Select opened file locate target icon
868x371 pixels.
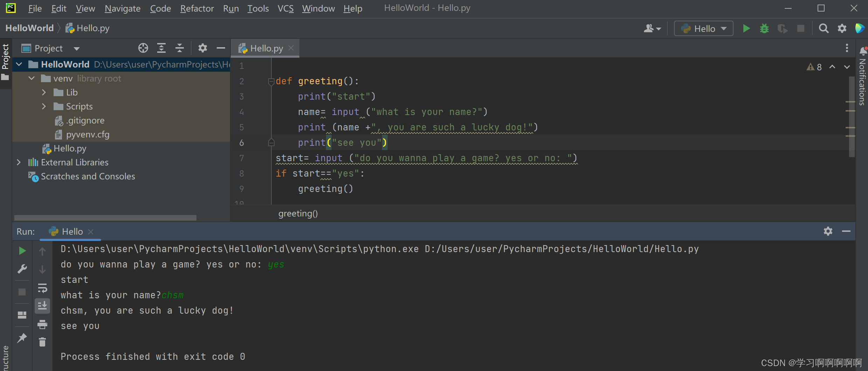tap(143, 48)
